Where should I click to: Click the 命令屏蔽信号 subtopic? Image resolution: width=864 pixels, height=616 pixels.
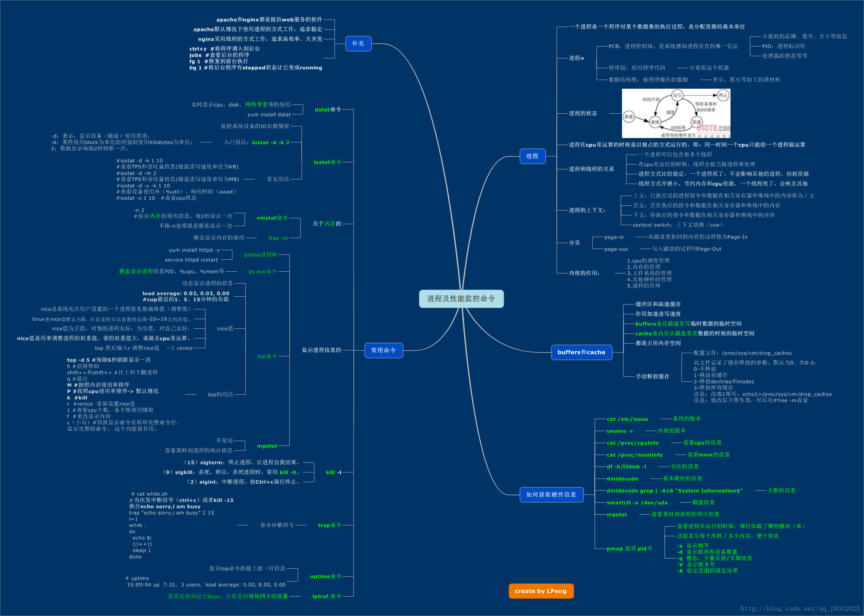coord(277,525)
